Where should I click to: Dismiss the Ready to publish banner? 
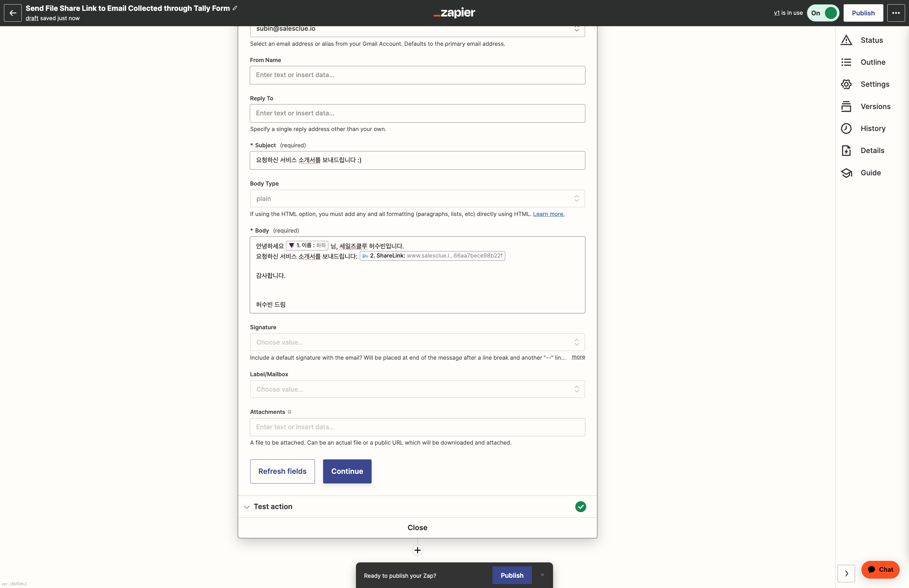coord(542,575)
